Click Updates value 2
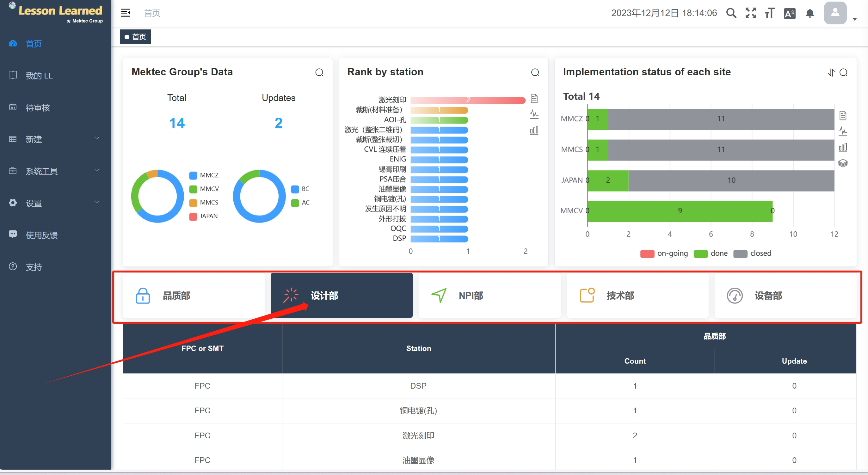The width and height of the screenshot is (868, 475). (x=278, y=123)
